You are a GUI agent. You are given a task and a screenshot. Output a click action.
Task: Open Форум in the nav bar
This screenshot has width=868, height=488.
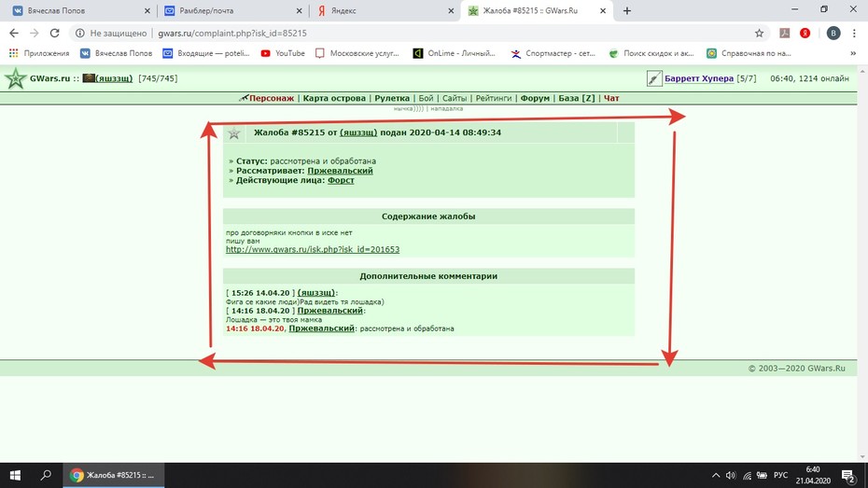535,98
